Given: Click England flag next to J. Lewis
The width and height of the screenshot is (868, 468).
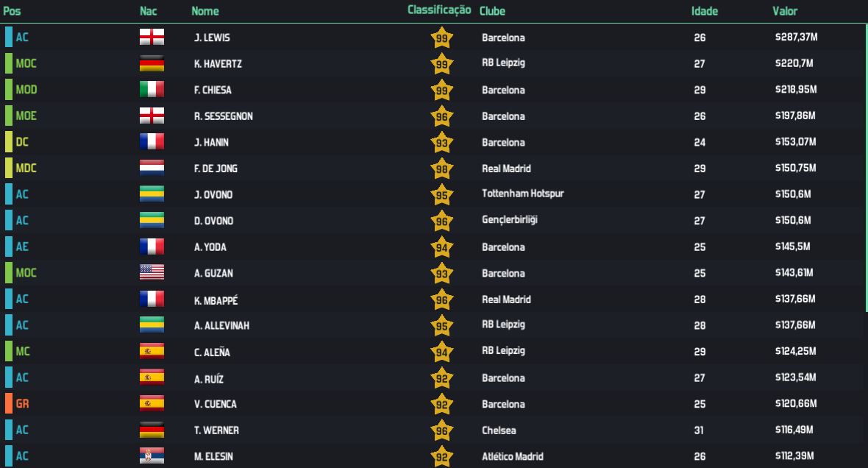Looking at the screenshot, I should 152,38.
